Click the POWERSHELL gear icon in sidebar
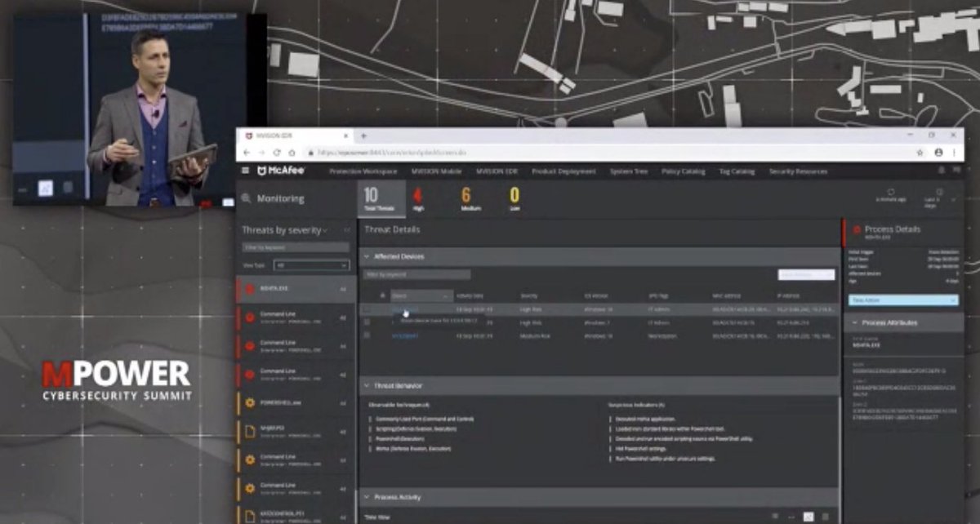The image size is (980, 524). tap(252, 400)
